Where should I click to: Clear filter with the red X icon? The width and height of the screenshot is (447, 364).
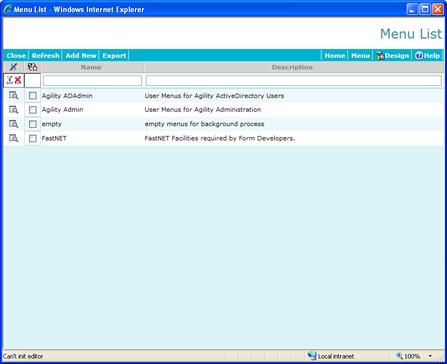(18, 80)
